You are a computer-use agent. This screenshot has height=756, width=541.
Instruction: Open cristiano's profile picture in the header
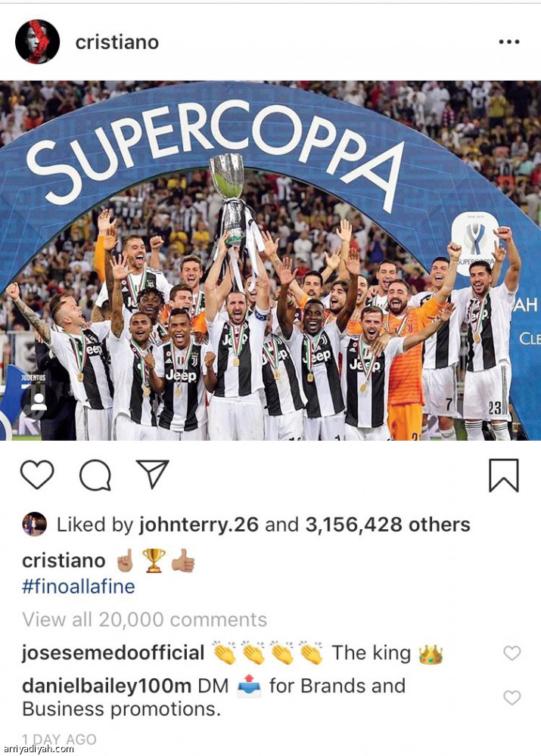(x=37, y=42)
